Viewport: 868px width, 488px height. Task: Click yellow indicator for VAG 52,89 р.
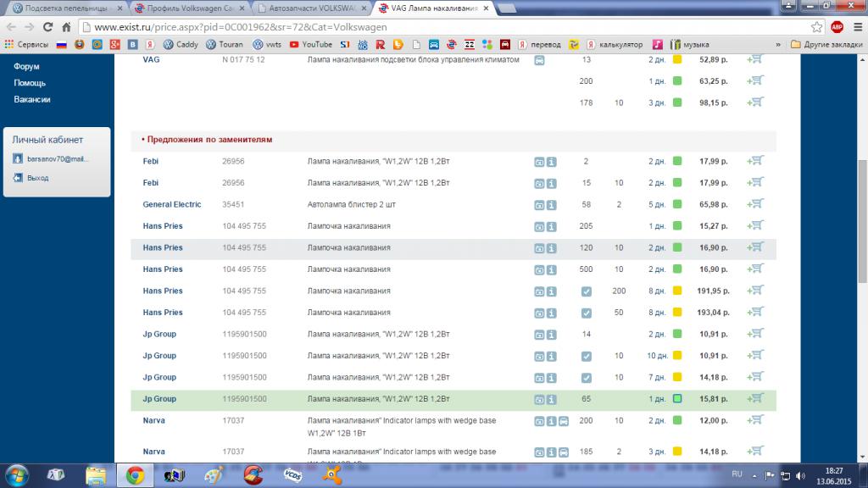point(677,59)
